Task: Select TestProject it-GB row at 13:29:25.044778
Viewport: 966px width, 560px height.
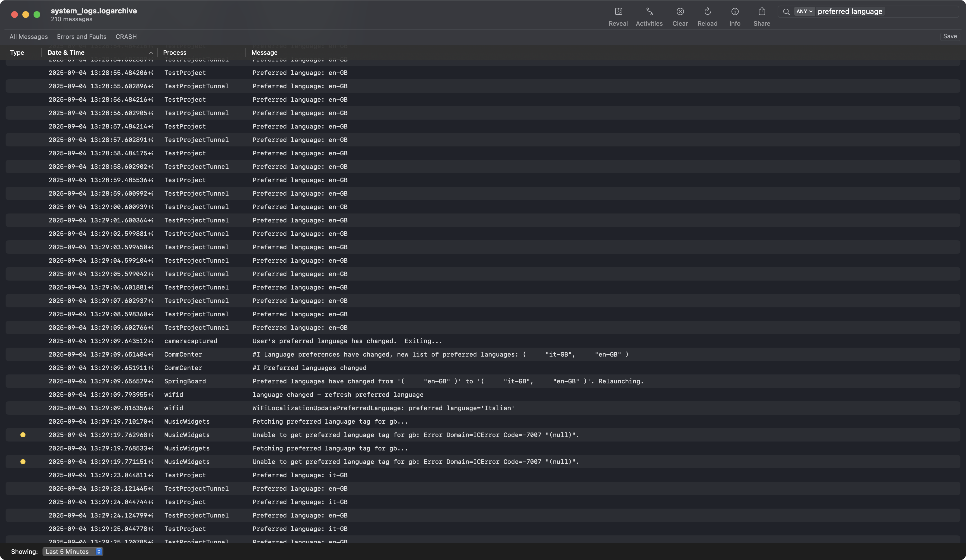Action: 483,529
